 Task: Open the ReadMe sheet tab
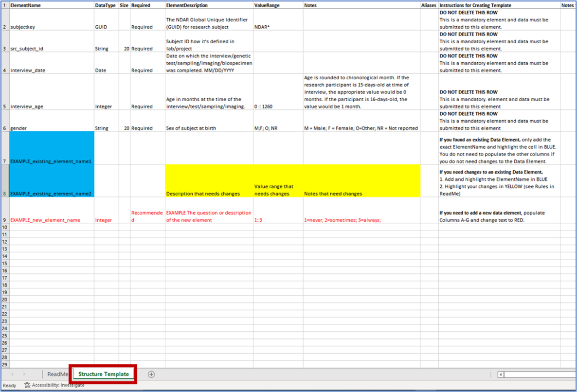click(x=57, y=374)
